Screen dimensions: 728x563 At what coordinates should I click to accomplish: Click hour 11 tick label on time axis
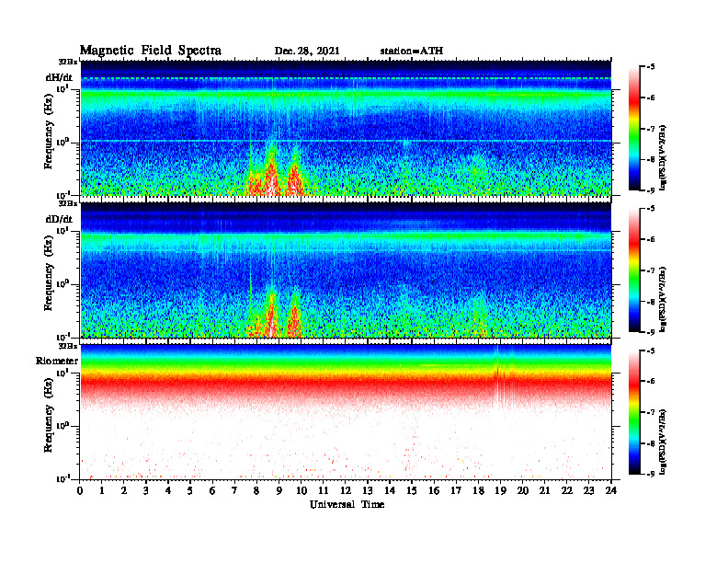coord(324,490)
